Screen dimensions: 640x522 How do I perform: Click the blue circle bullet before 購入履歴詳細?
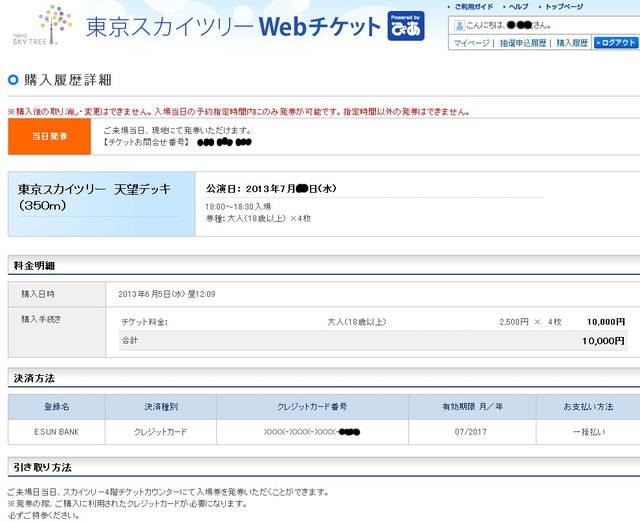pos(13,80)
